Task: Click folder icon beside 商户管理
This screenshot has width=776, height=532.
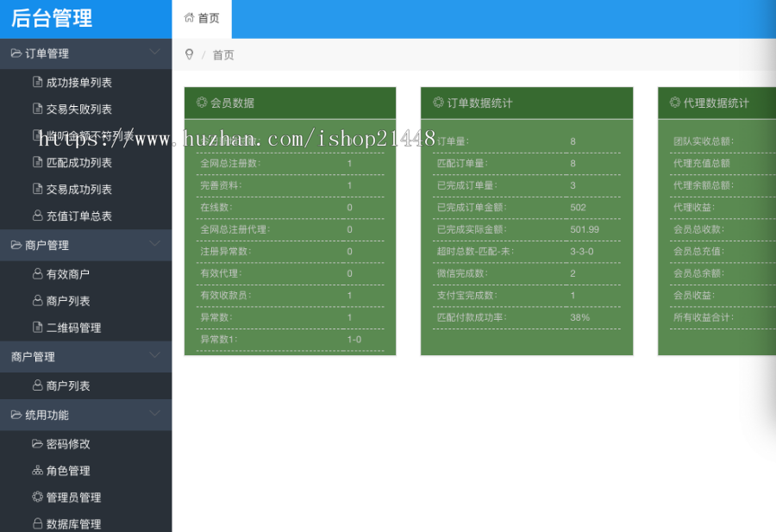Action: click(16, 245)
